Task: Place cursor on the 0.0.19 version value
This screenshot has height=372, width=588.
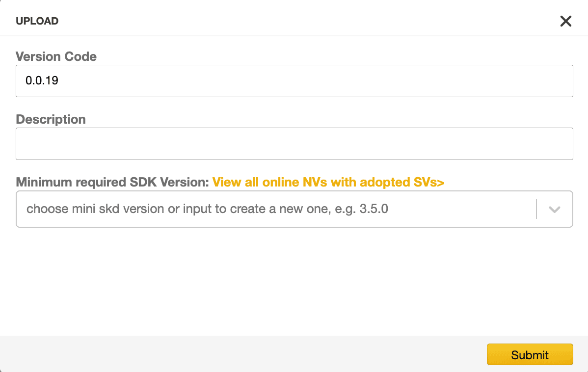Action: [x=42, y=80]
